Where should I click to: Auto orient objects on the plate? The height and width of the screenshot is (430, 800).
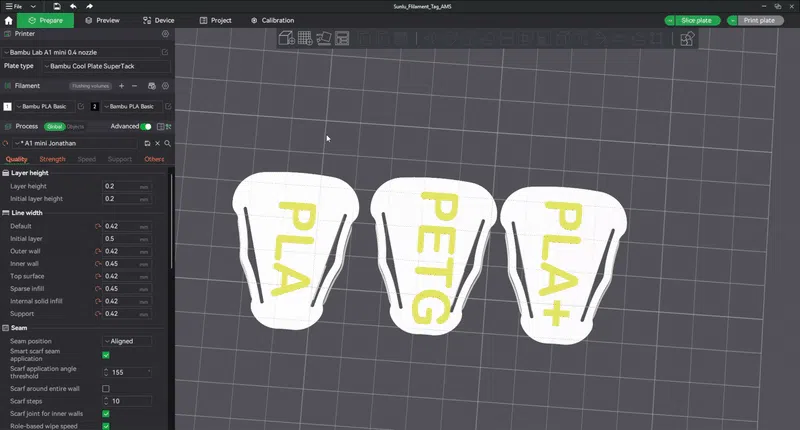323,38
